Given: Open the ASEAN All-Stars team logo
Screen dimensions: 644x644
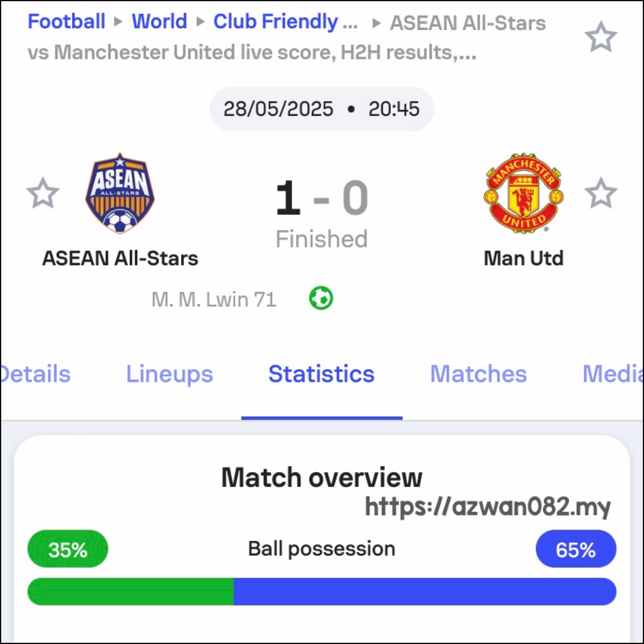Looking at the screenshot, I should click(x=120, y=194).
